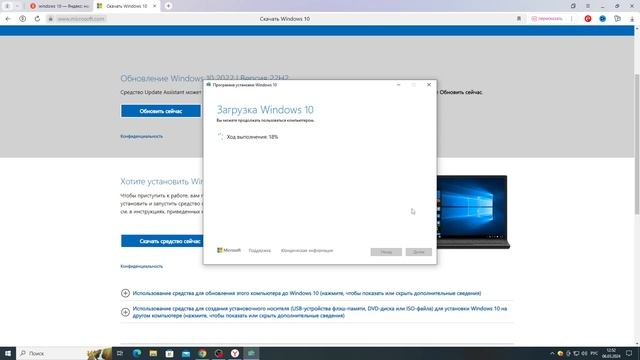Click the Microsoft logo in setup dialog
The height and width of the screenshot is (360, 640).
229,250
